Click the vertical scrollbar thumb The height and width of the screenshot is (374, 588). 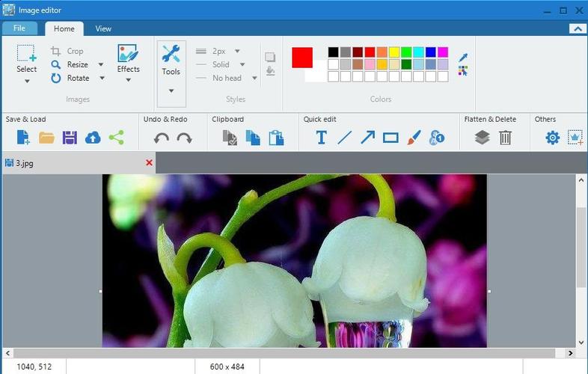pyautogui.click(x=581, y=248)
